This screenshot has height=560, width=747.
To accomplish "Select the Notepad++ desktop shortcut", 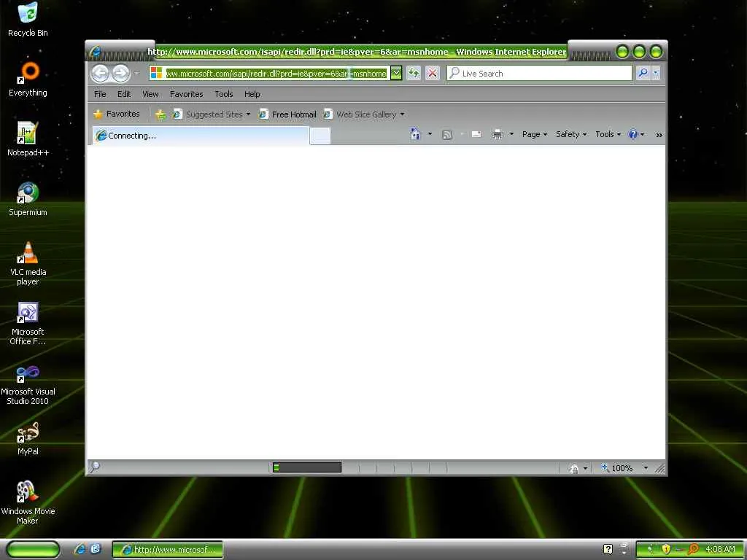I will point(28,139).
